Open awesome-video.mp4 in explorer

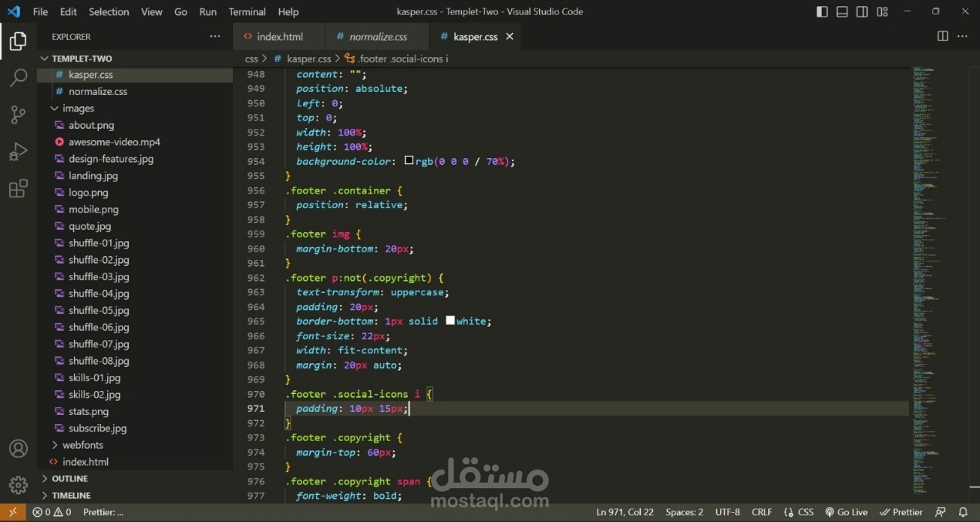pos(135,142)
